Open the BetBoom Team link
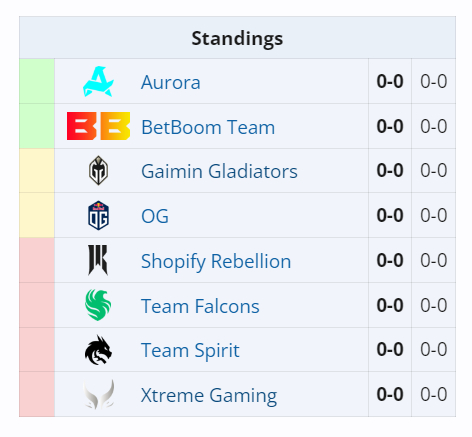The width and height of the screenshot is (472, 437). coord(208,127)
